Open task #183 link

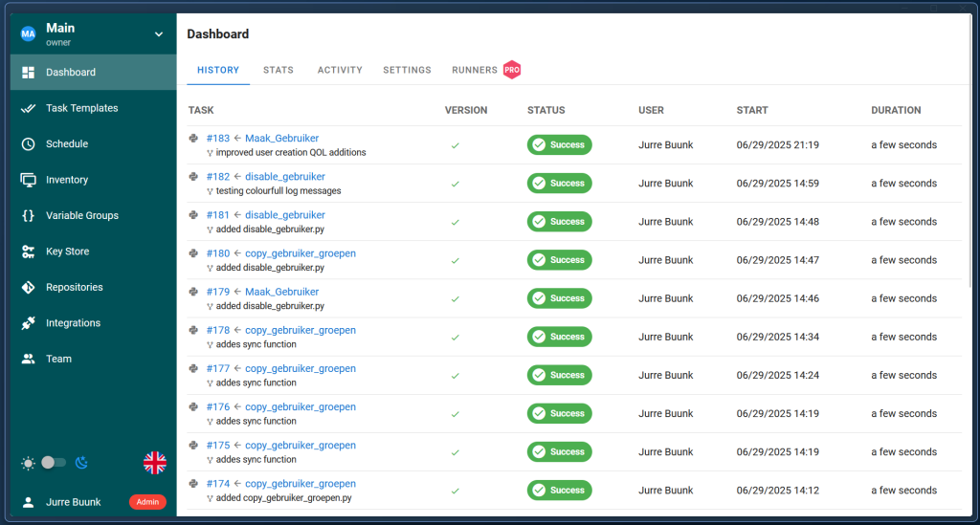[217, 139]
